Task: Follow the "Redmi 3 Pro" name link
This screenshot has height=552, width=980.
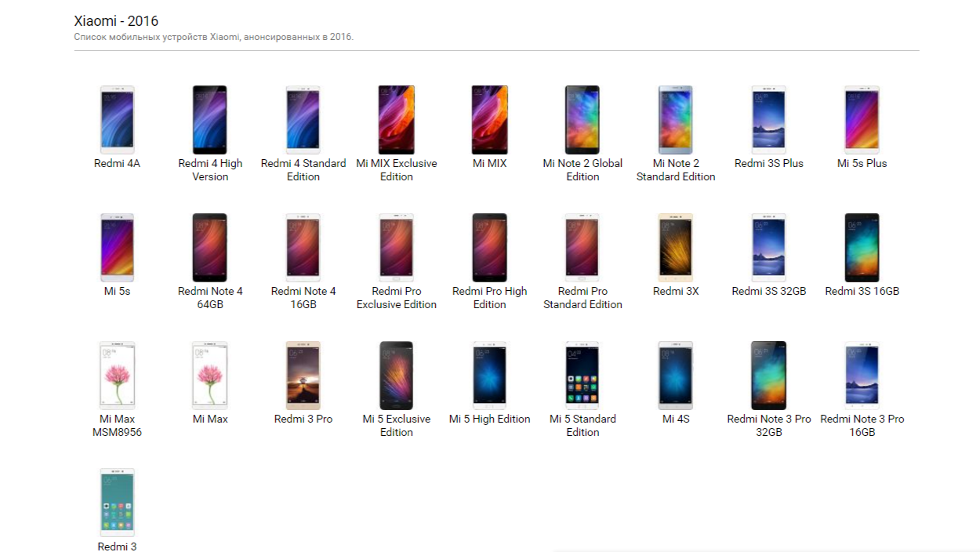Action: (303, 419)
